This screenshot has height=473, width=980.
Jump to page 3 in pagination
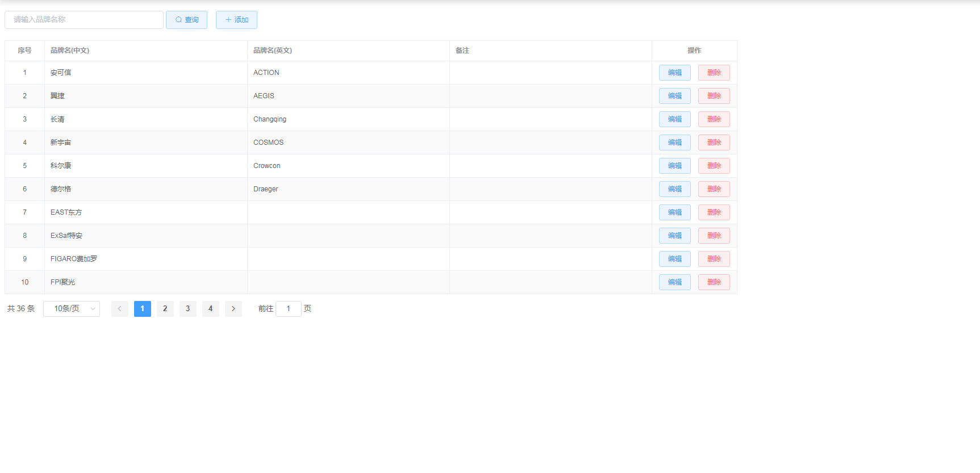tap(187, 309)
